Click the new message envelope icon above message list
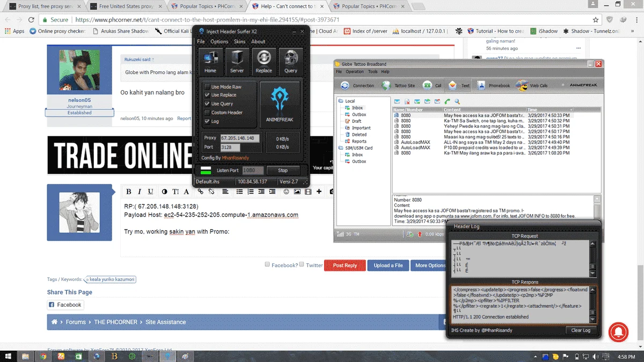Image resolution: width=644 pixels, height=362 pixels. [397, 101]
